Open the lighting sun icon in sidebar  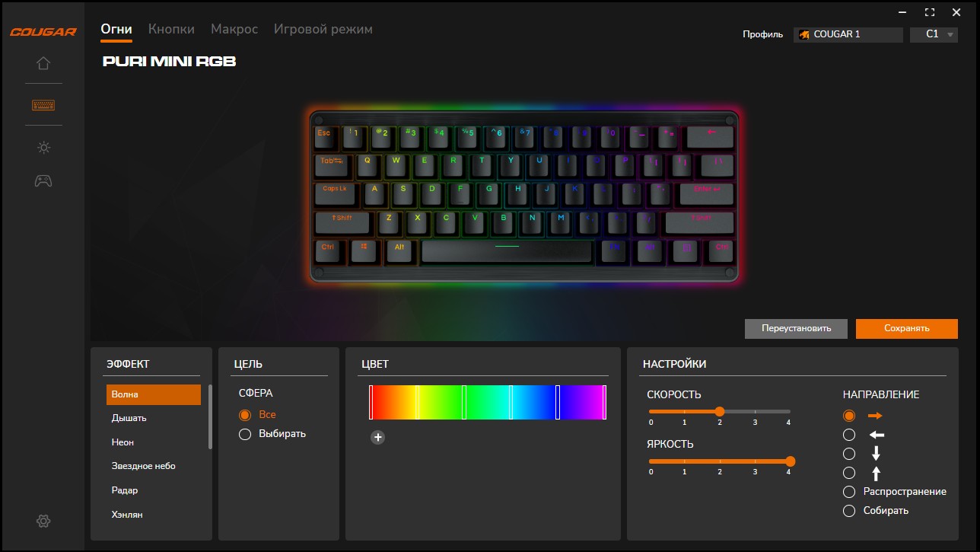point(43,148)
